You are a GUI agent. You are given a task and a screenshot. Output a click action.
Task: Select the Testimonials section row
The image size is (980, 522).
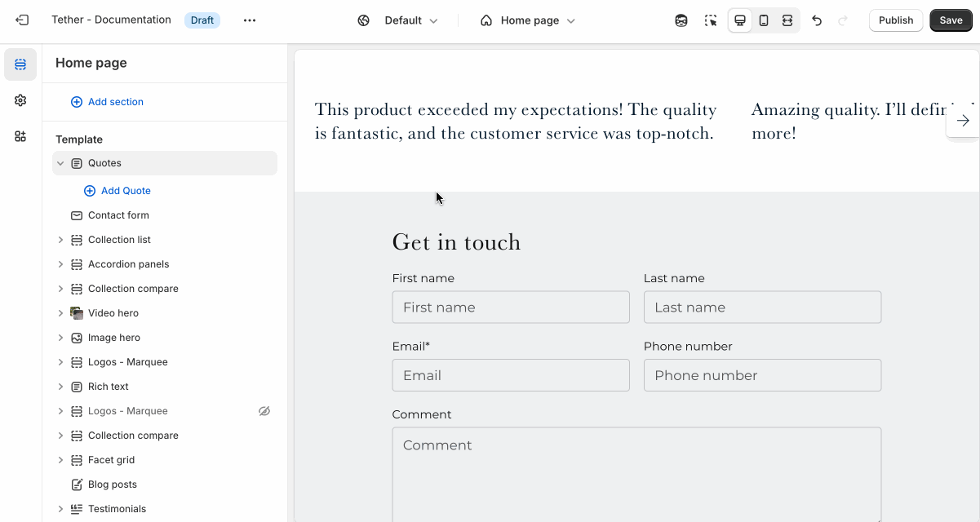pos(165,509)
